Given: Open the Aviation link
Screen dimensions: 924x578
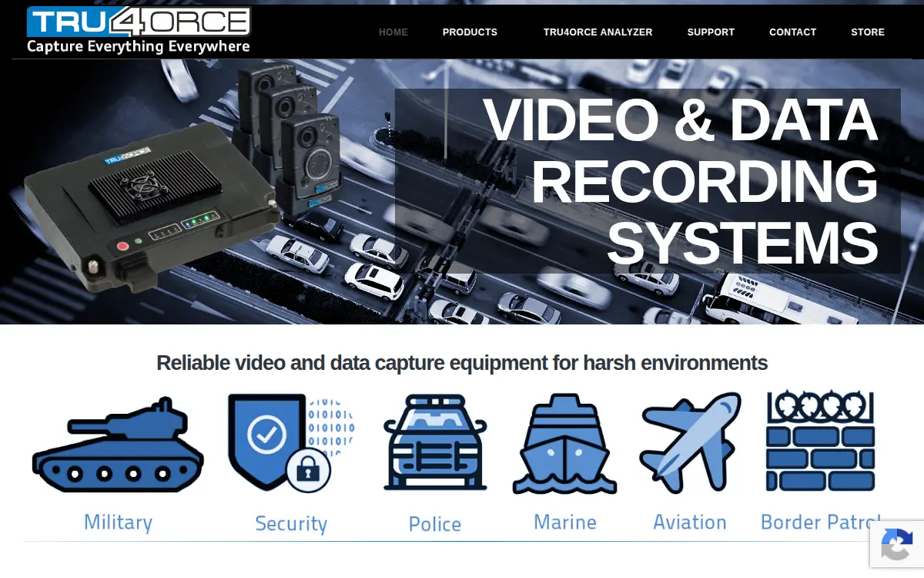Looking at the screenshot, I should pos(690,523).
